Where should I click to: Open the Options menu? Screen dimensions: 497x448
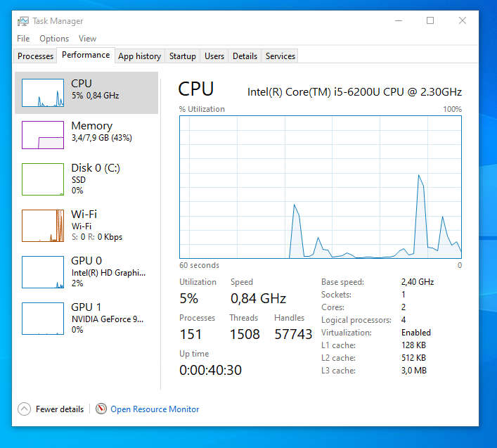pyautogui.click(x=54, y=39)
